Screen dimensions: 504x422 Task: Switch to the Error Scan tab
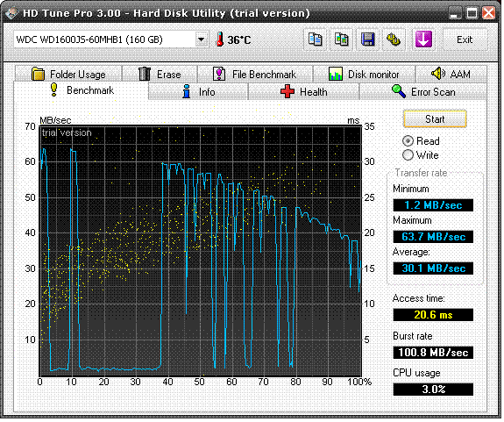[423, 91]
